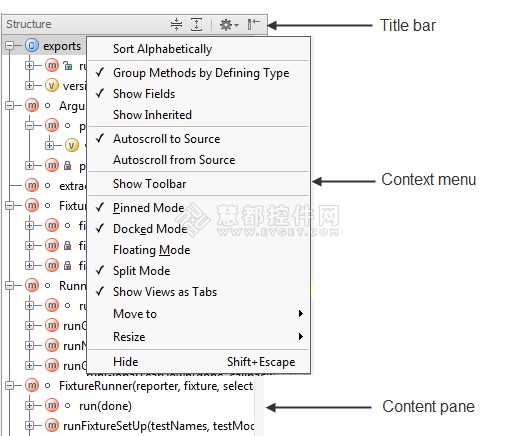Screen dimensions: 509x436
Task: Select runFixtureSetUp(testNames, testMod item
Action: pyautogui.click(x=158, y=426)
